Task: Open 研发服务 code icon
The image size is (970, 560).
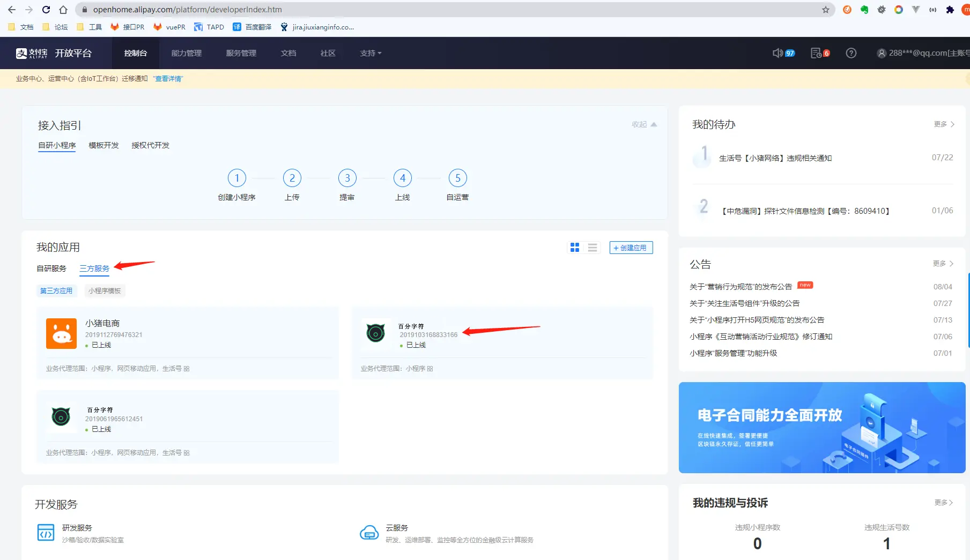Action: click(46, 533)
